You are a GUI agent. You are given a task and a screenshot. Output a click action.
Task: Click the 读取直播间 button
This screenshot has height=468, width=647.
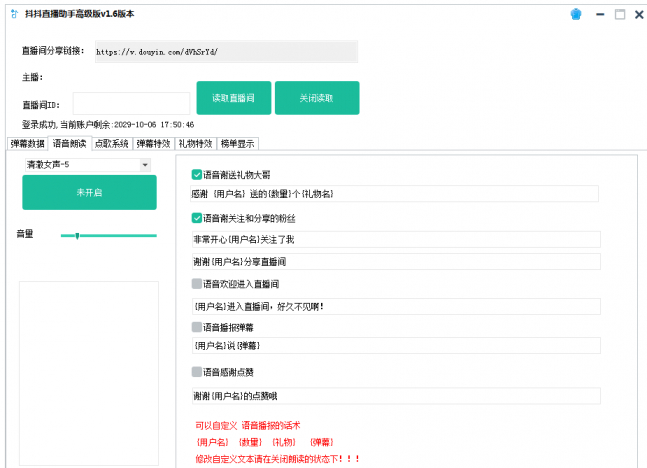click(x=234, y=98)
